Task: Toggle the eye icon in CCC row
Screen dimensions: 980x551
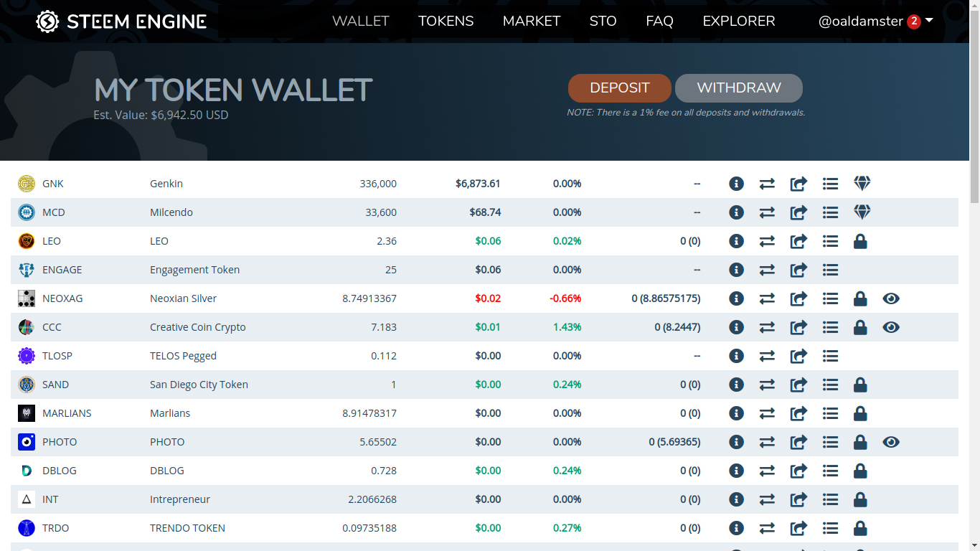Action: 891,327
